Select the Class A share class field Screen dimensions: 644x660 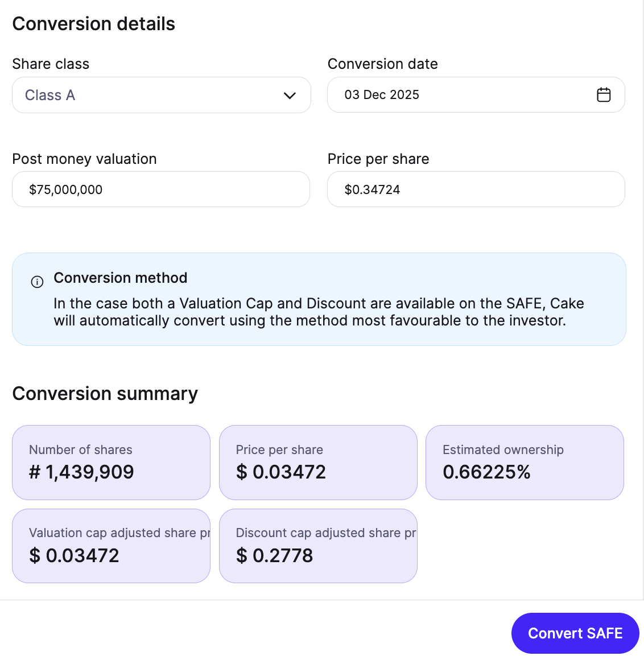[148, 95]
